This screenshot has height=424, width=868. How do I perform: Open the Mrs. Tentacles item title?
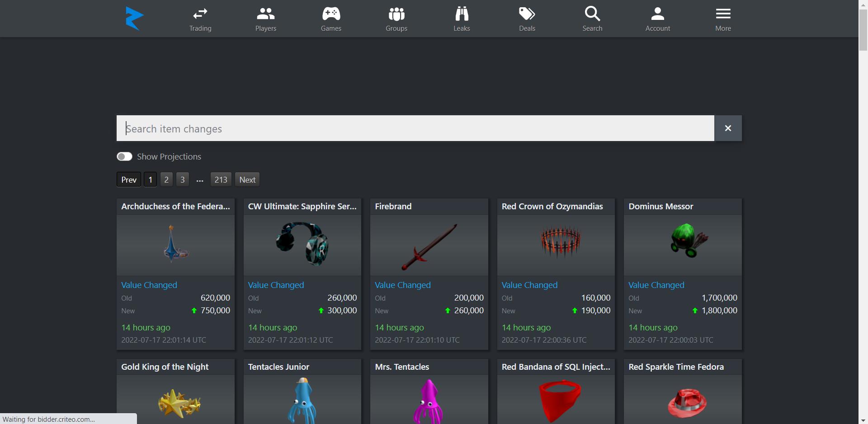tap(402, 367)
